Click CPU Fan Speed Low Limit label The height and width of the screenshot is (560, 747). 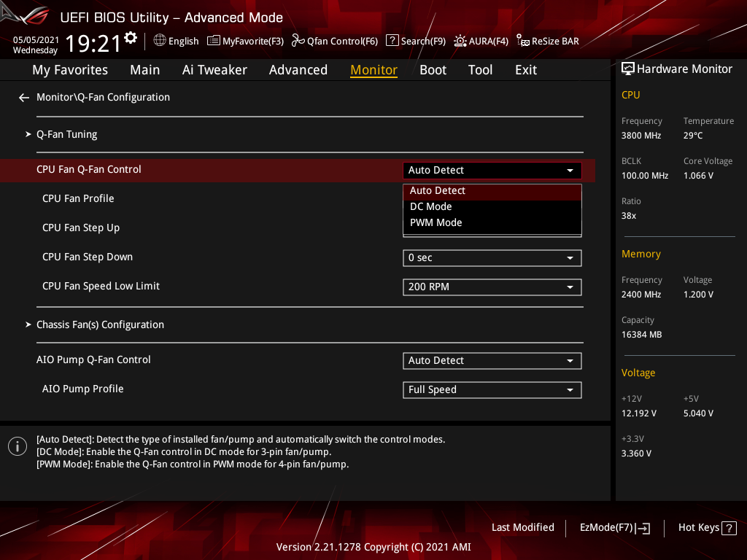[x=101, y=286]
